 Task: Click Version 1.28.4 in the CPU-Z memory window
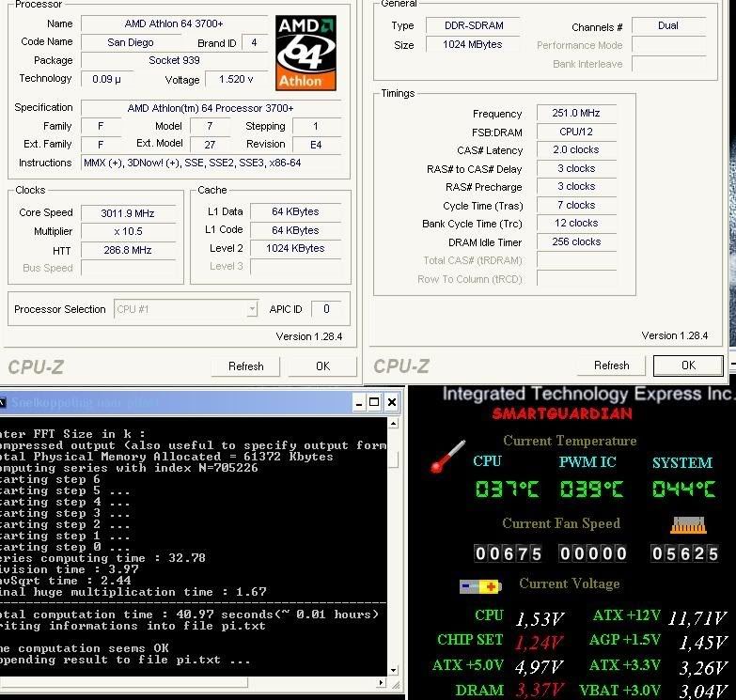675,336
